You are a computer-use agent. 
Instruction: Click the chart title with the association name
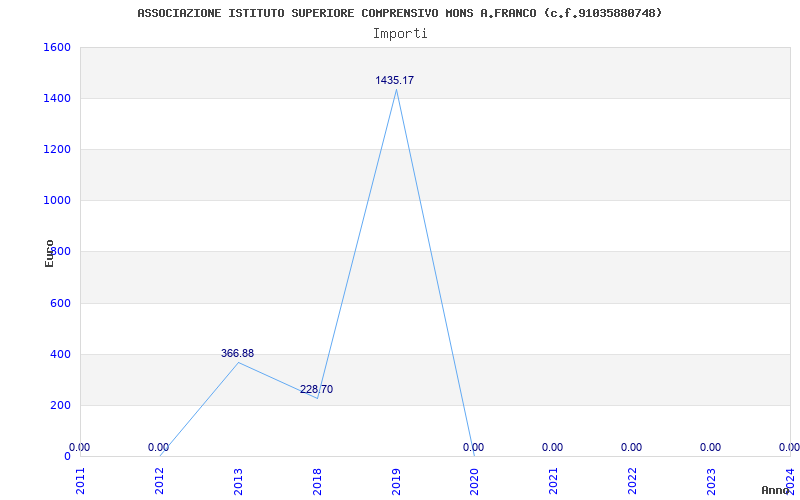(399, 13)
